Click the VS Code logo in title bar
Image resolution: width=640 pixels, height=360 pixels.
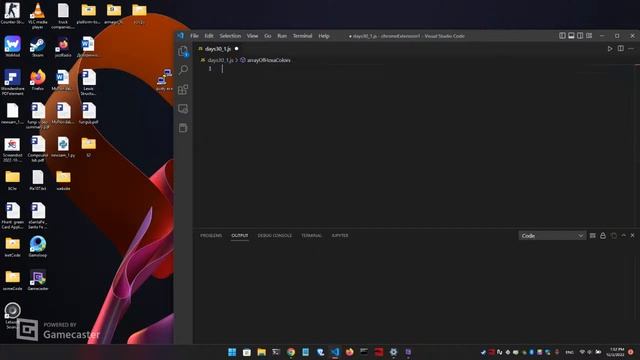180,36
